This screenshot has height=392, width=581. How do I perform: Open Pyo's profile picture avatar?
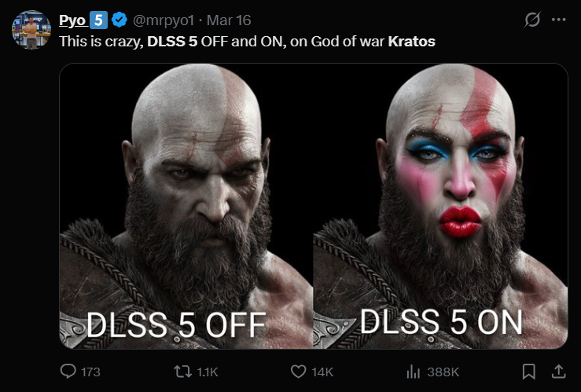[x=31, y=30]
